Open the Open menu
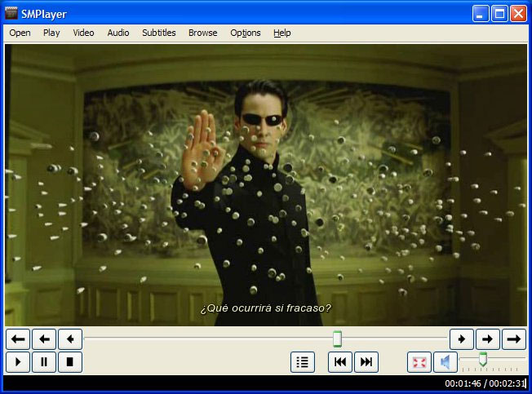 (20, 33)
